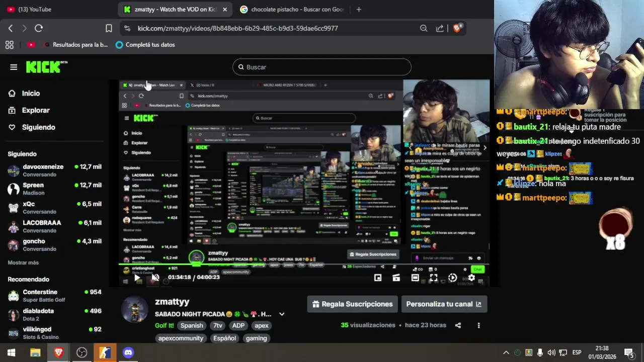Open the three-dot more options menu
The width and height of the screenshot is (644, 362).
point(478,325)
